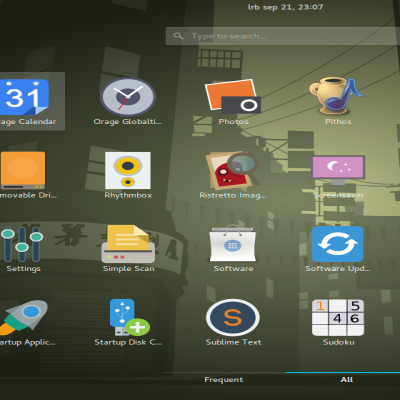Launch Software Updater refresh icon
Screen dimensions: 400x400
[338, 244]
